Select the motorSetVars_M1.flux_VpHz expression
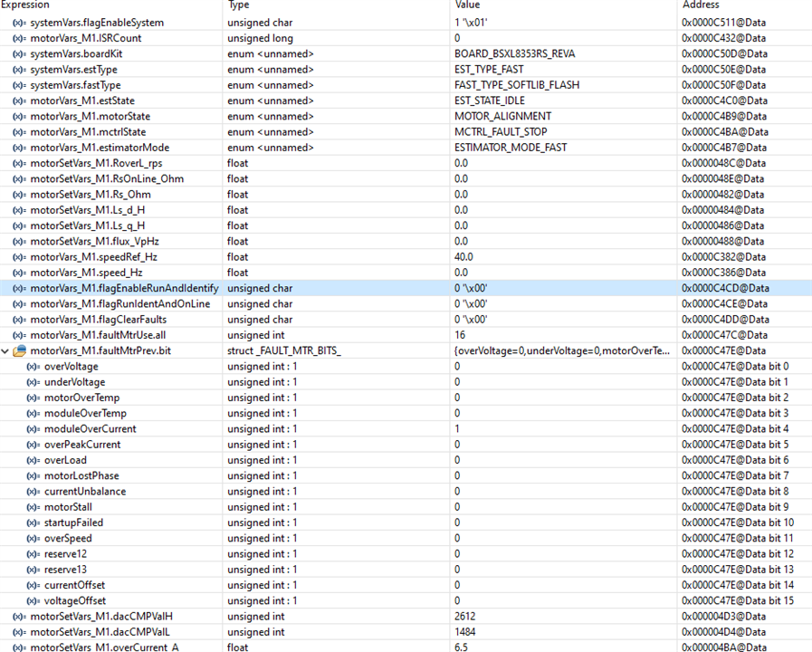This screenshot has height=652, width=812. pos(95,241)
